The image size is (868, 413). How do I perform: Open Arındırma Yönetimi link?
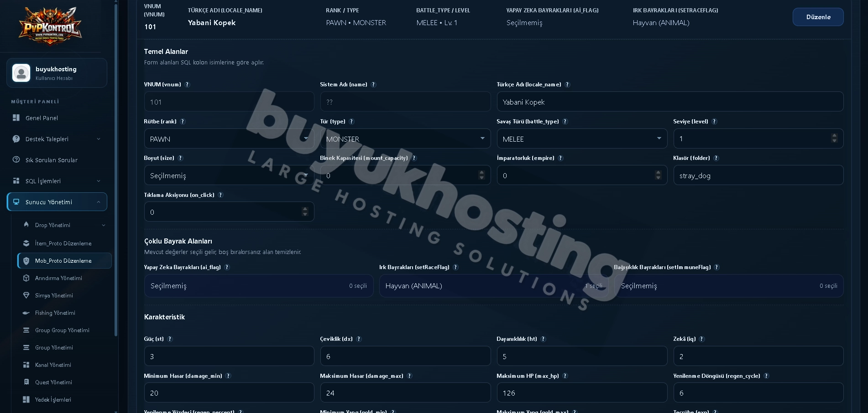[x=64, y=278]
